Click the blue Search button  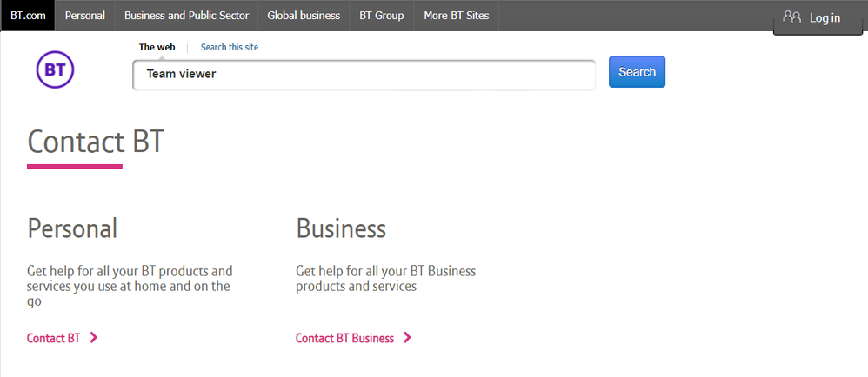[x=638, y=72]
